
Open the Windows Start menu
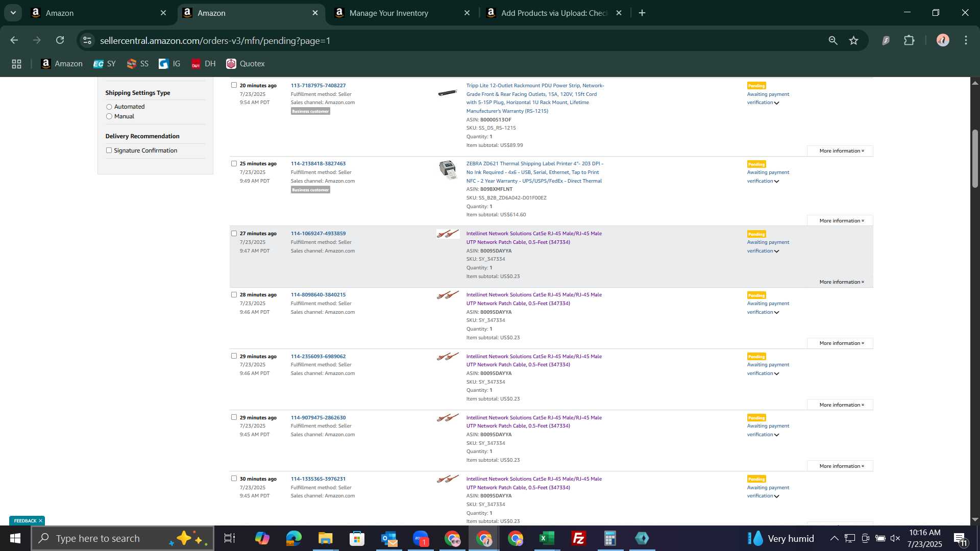(x=15, y=538)
